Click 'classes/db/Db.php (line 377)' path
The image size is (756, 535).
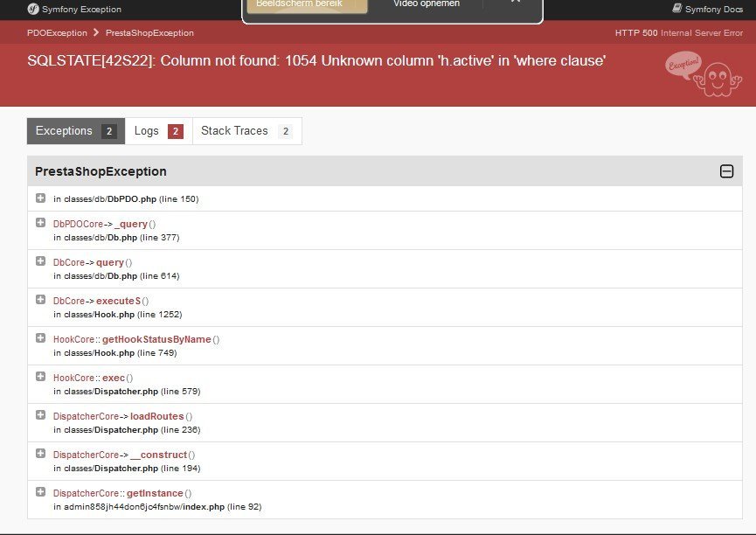[121, 238]
